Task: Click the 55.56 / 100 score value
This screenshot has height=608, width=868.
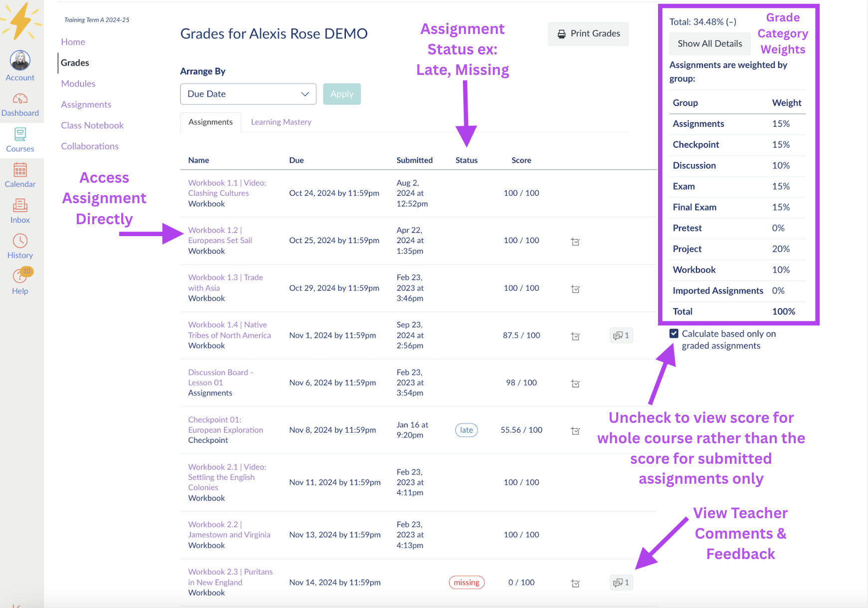Action: tap(521, 430)
